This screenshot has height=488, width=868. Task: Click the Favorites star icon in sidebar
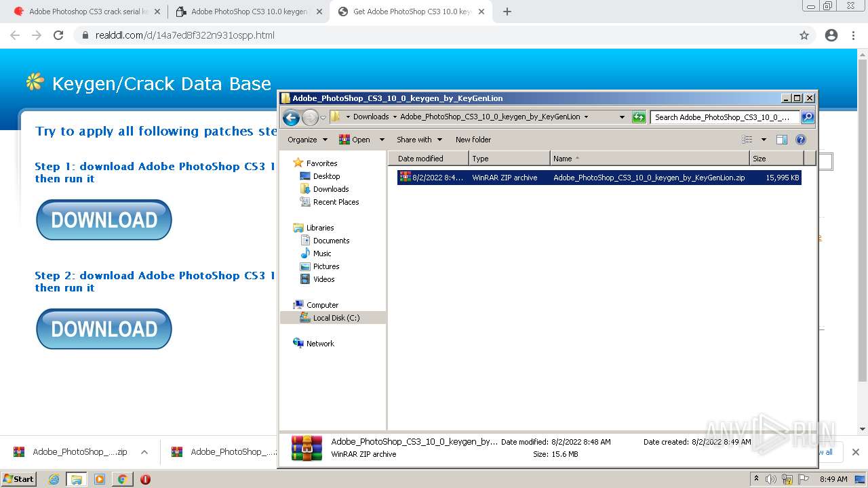click(298, 163)
